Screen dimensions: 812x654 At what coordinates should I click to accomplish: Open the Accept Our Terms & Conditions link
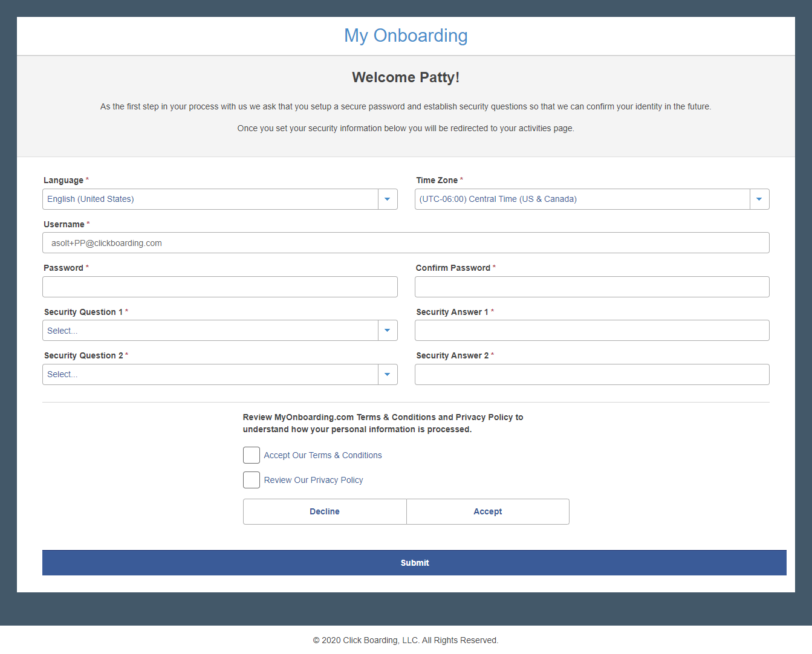click(323, 455)
